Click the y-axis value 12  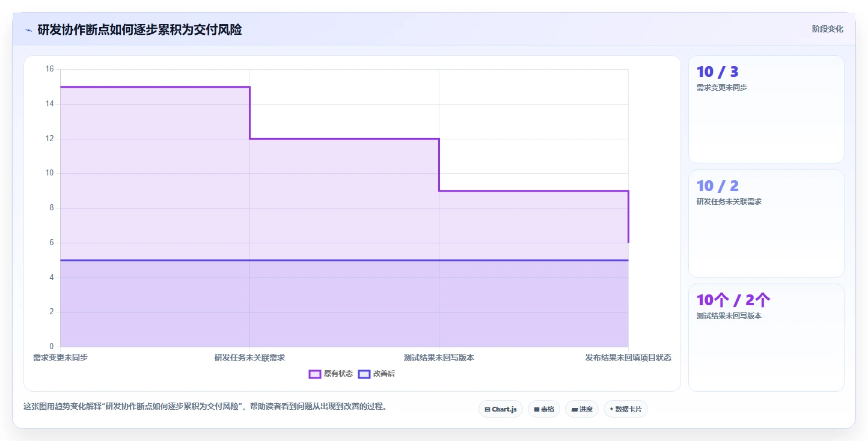coord(49,139)
